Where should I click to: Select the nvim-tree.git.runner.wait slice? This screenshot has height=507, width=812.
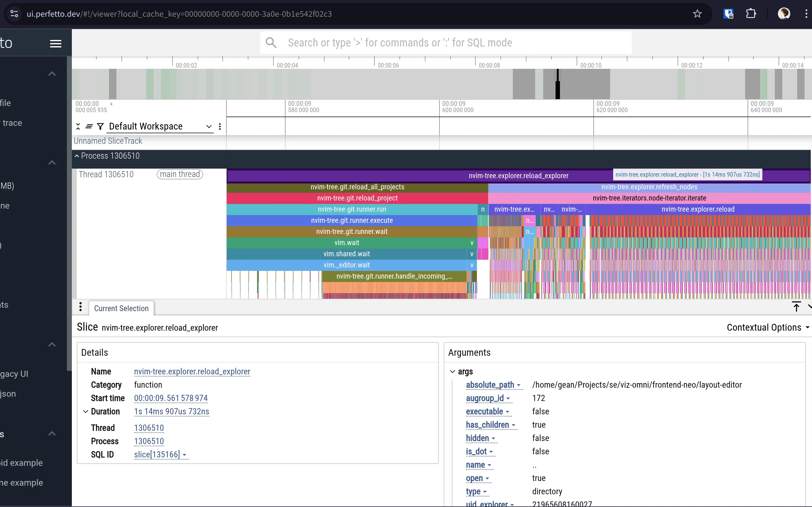352,232
